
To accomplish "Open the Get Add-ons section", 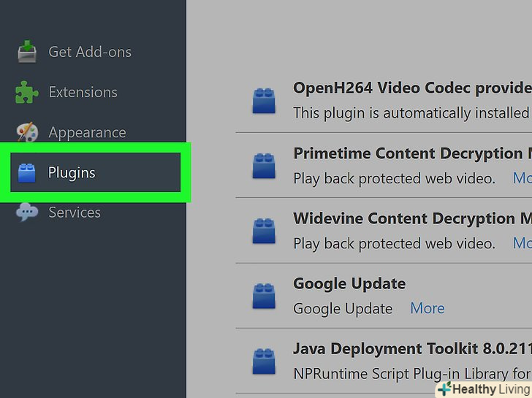I will [90, 52].
